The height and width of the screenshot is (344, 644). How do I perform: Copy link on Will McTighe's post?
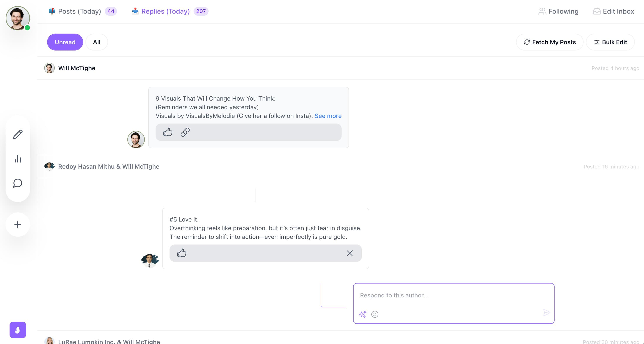pyautogui.click(x=184, y=132)
